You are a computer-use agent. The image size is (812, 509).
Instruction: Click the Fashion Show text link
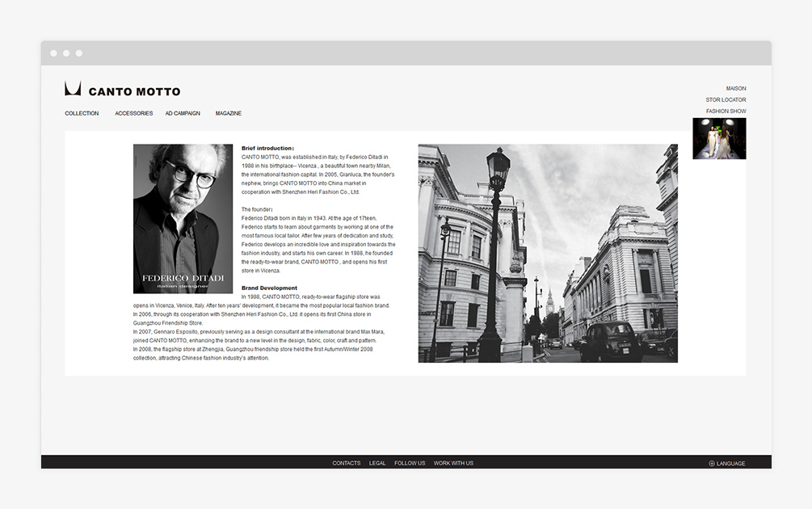click(x=726, y=111)
